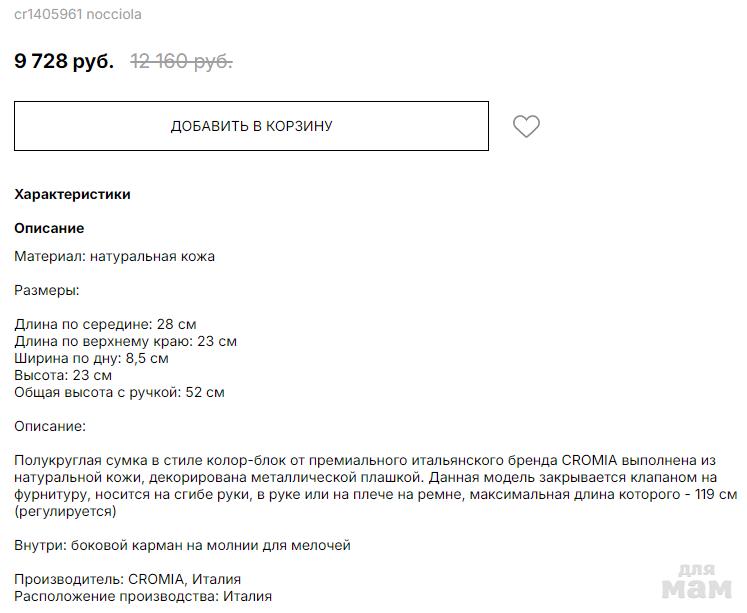
Task: Click the product code cr1405961 nocciola
Action: (x=78, y=14)
